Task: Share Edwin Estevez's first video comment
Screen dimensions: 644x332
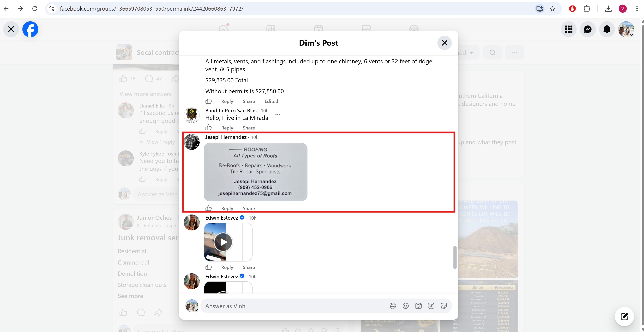Action: (x=249, y=267)
